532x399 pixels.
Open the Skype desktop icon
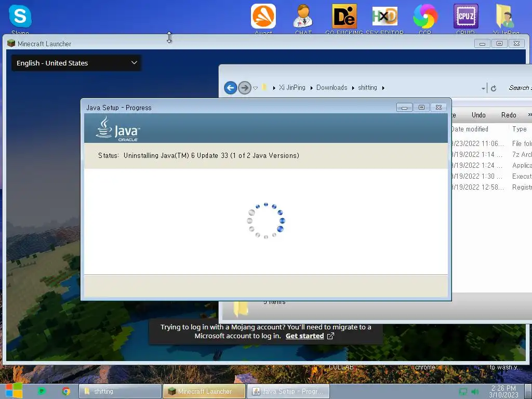point(20,16)
